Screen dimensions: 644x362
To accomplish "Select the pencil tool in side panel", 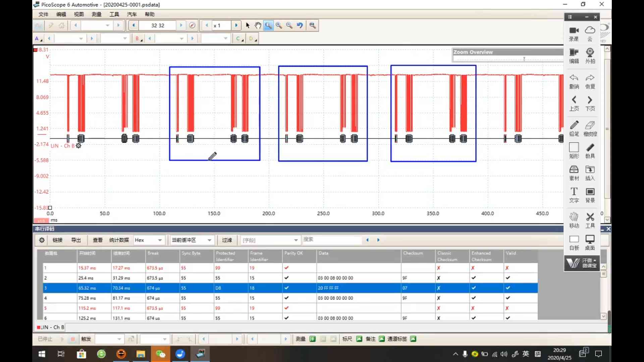I will click(574, 125).
